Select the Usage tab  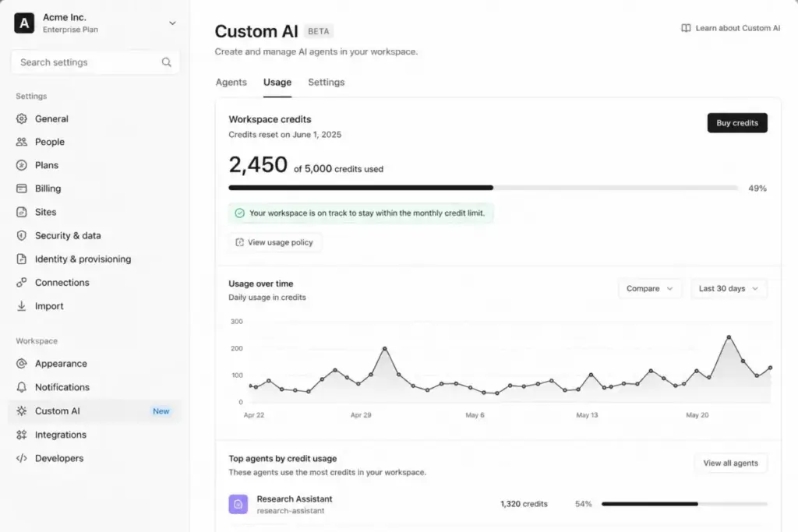(x=277, y=83)
